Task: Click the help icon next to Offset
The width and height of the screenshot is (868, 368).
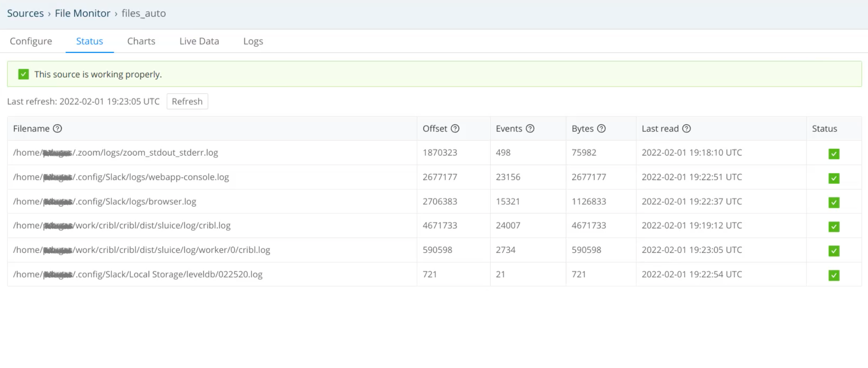Action: click(x=455, y=129)
